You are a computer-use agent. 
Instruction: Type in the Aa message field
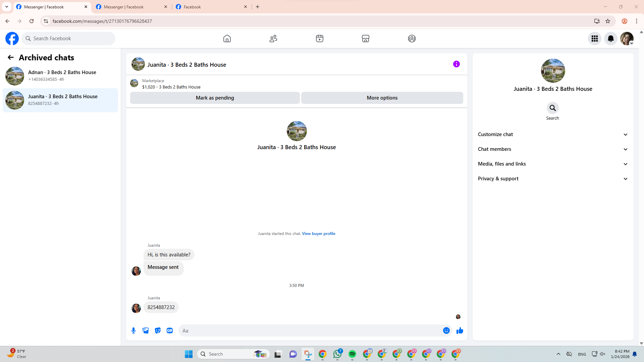[310, 330]
